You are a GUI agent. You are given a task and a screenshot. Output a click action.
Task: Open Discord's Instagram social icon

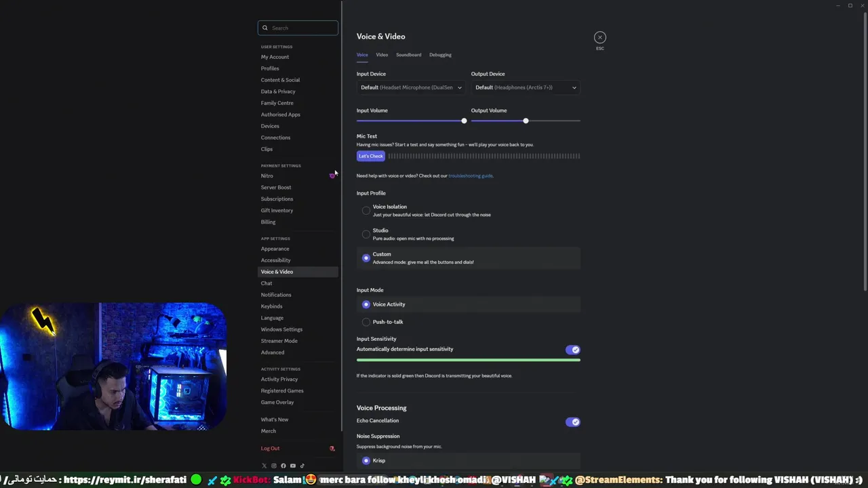coord(274,466)
